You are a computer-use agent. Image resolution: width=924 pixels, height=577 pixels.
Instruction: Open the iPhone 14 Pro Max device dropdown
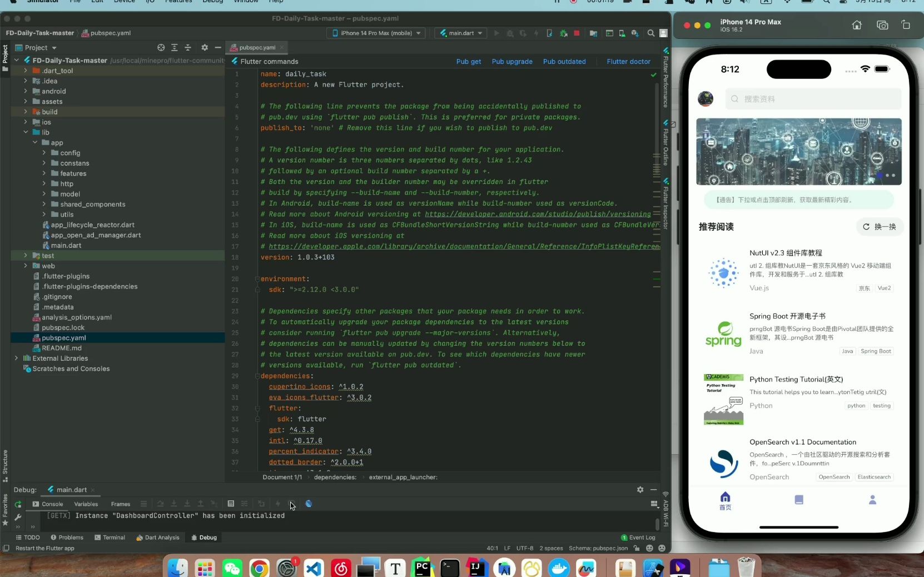point(376,33)
